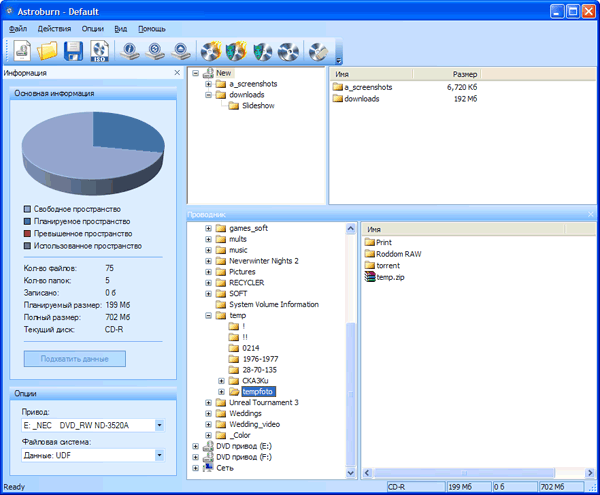Erase disc with the eraser icon
The width and height of the screenshot is (600, 495).
(318, 52)
